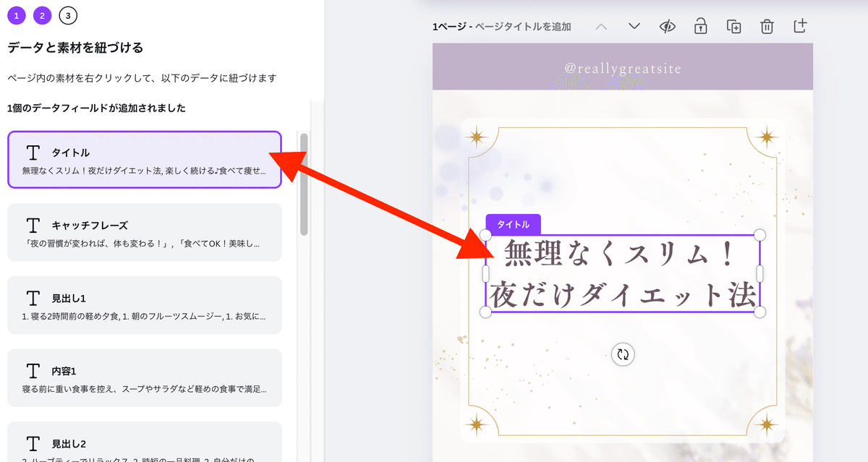Click the T icon of タイトル field
868x462 pixels.
coord(33,153)
